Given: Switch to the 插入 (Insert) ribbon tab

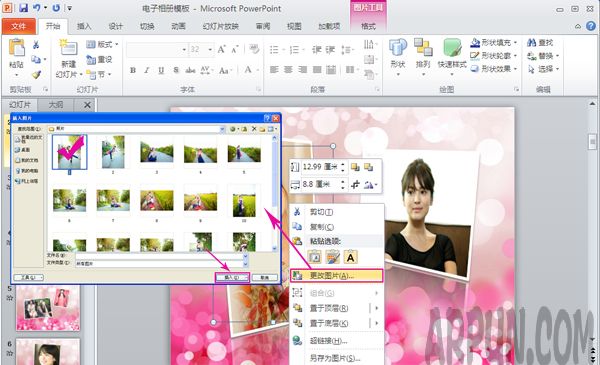Looking at the screenshot, I should click(x=84, y=26).
